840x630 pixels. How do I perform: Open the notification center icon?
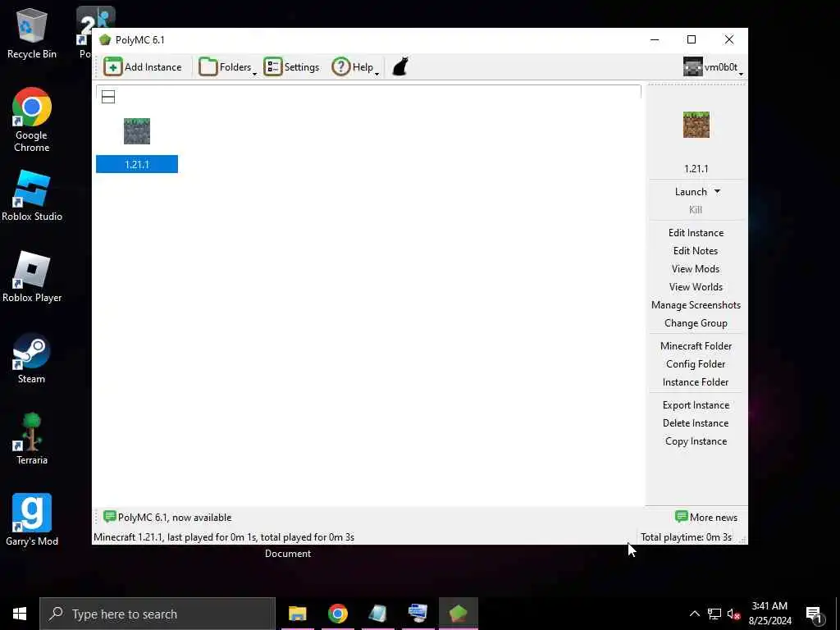click(x=815, y=614)
